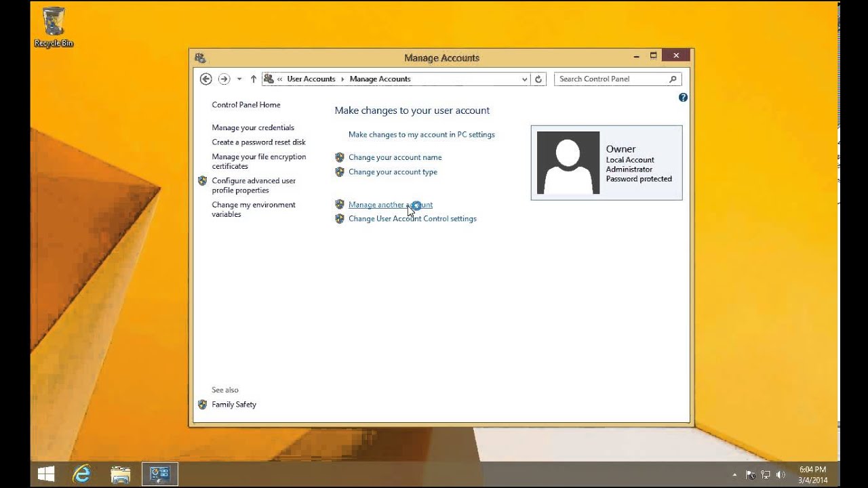Image resolution: width=868 pixels, height=488 pixels.
Task: Refresh the Manage Accounts page
Action: point(538,79)
